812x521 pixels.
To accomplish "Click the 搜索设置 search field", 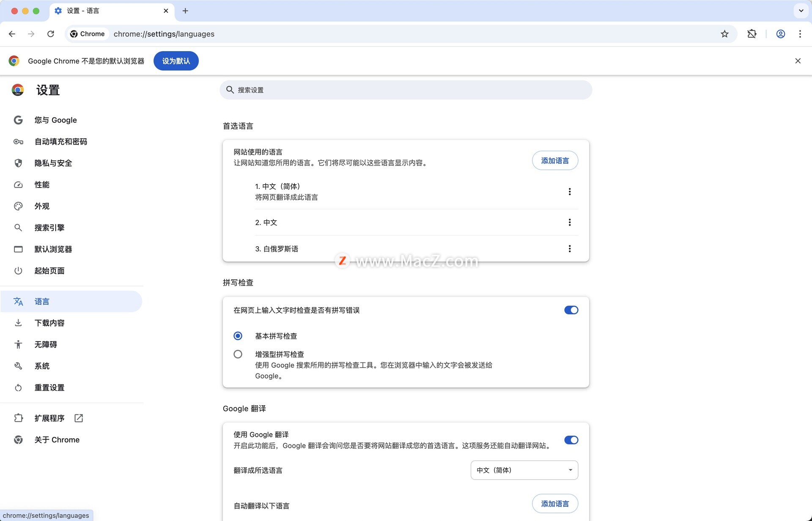I will coord(406,90).
